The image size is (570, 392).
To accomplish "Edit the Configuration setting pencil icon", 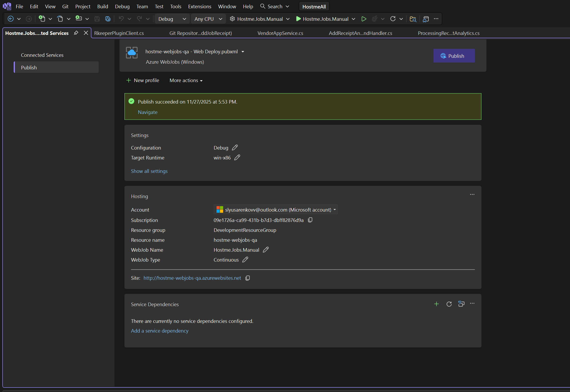I will pos(235,147).
